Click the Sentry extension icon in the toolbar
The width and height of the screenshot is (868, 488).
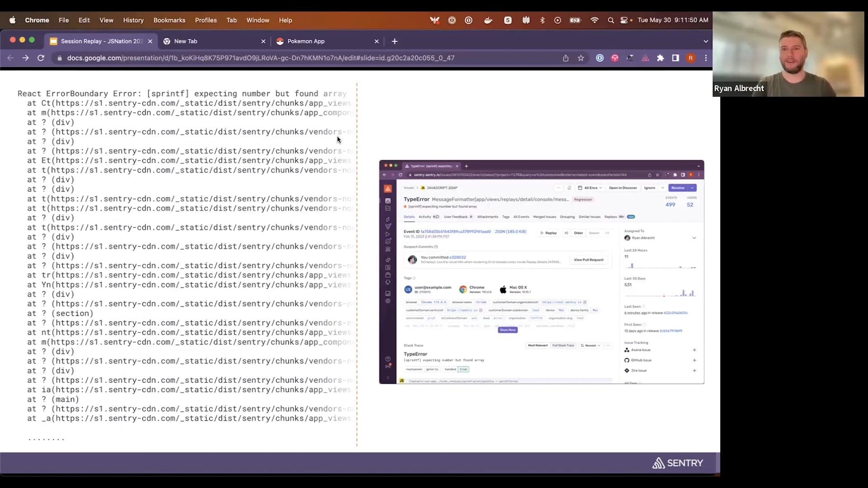[x=645, y=58]
